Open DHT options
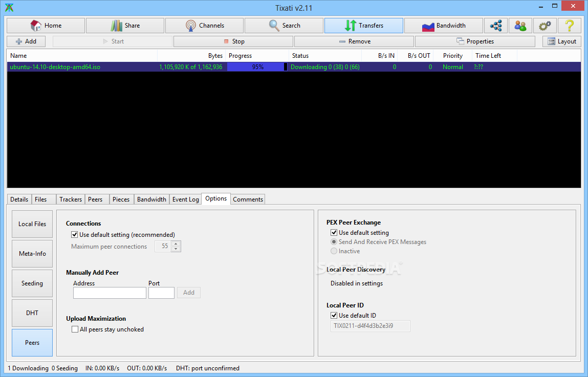Screen dimensions: 588x377 click(x=32, y=313)
